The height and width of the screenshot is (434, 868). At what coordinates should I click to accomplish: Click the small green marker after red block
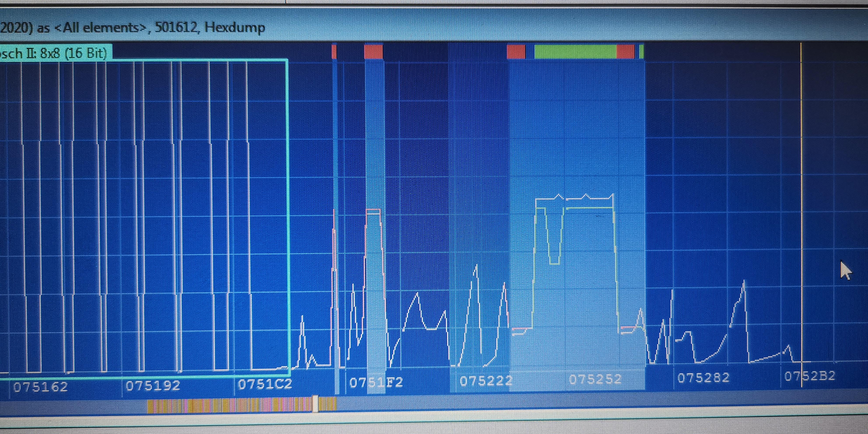pos(642,52)
